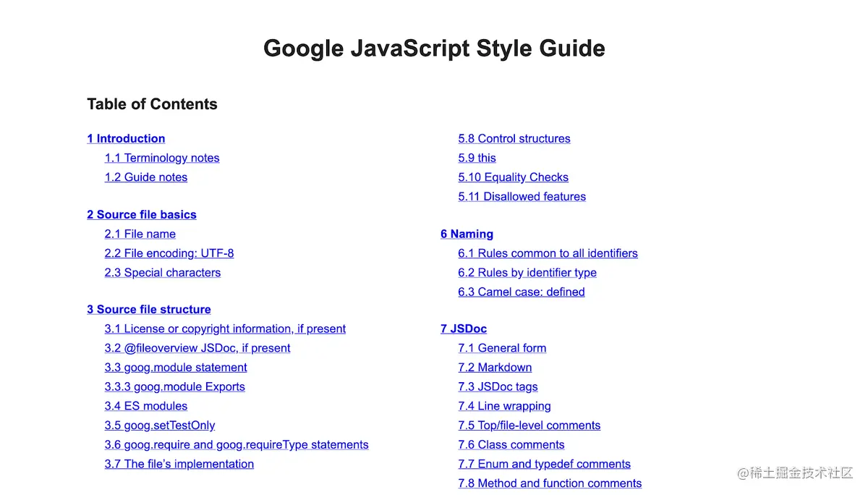Image resolution: width=868 pixels, height=495 pixels.
Task: Open 6.2 Rules by identifier type
Action: pos(527,273)
